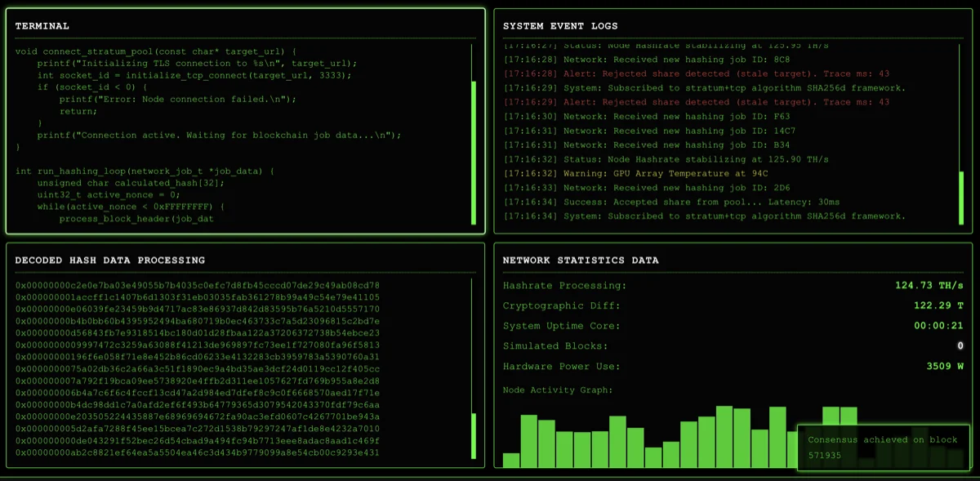
Task: Select hash row starting 0x00000000d56843fb
Action: 198,333
